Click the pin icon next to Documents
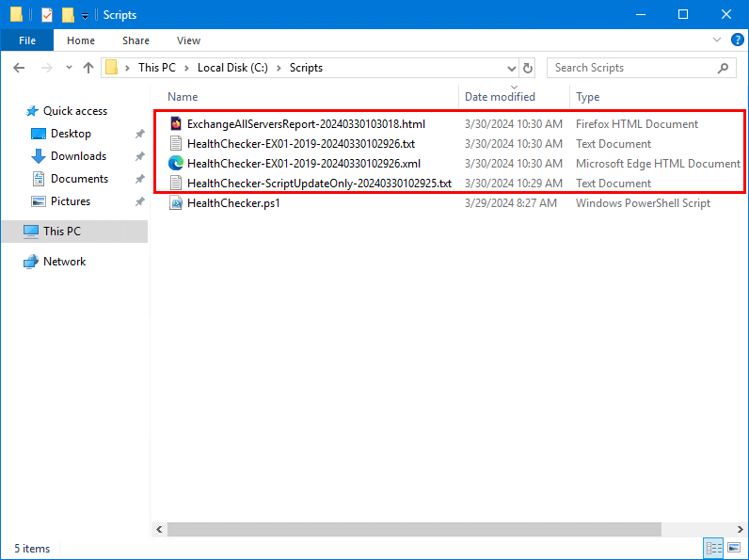 click(139, 179)
